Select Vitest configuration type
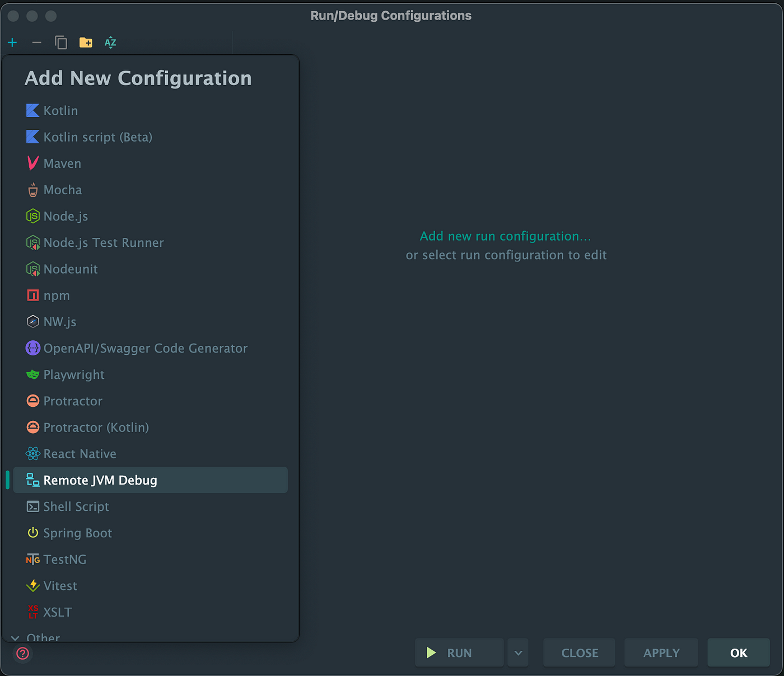This screenshot has width=784, height=676. [60, 586]
